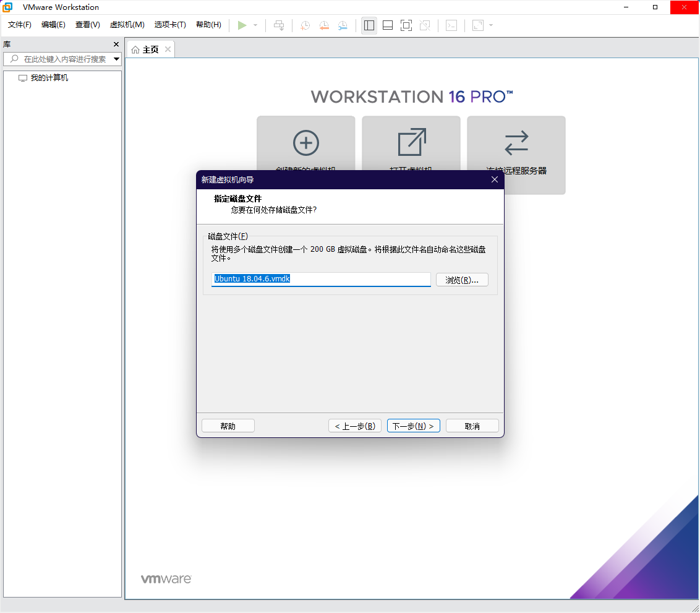Open the power options dropdown arrow
This screenshot has width=700, height=613.
click(255, 25)
